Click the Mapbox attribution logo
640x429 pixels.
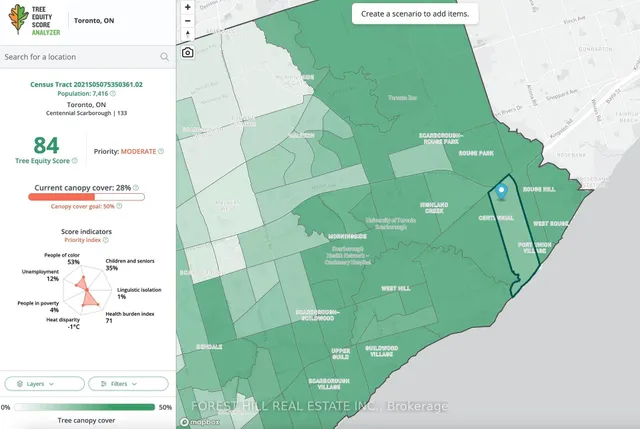203,421
